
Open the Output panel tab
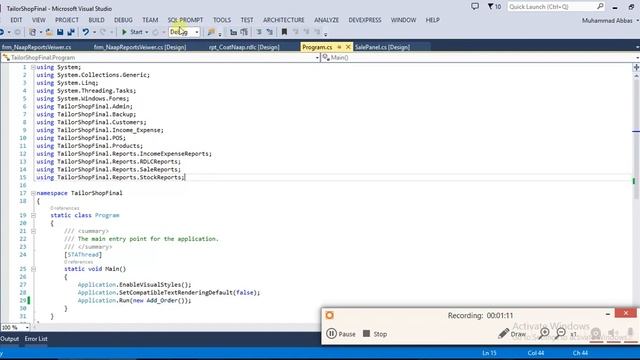[x=9, y=339]
